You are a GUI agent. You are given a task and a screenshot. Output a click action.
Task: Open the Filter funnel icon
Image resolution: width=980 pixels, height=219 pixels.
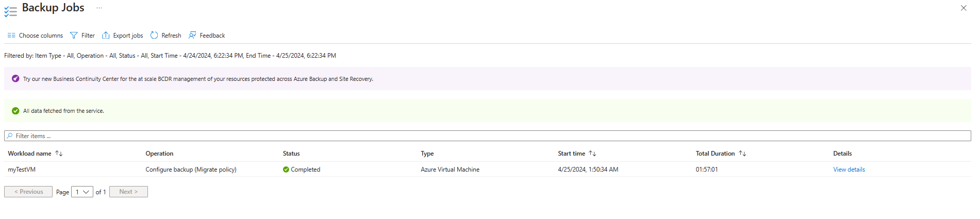[74, 36]
